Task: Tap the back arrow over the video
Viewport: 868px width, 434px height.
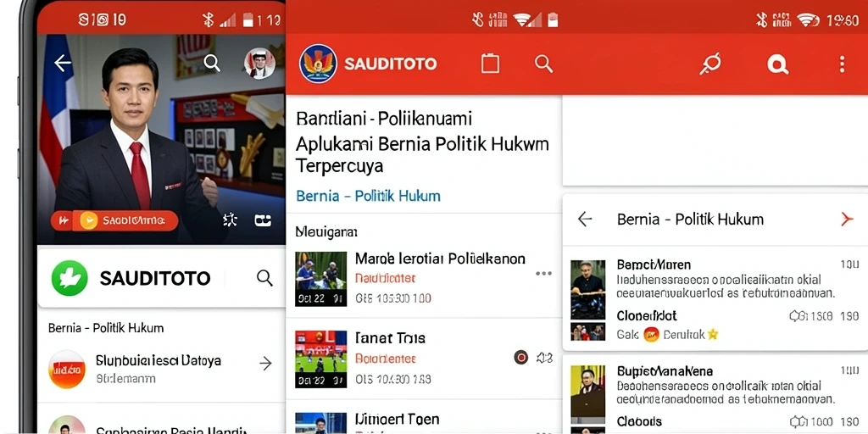Action: pos(63,63)
